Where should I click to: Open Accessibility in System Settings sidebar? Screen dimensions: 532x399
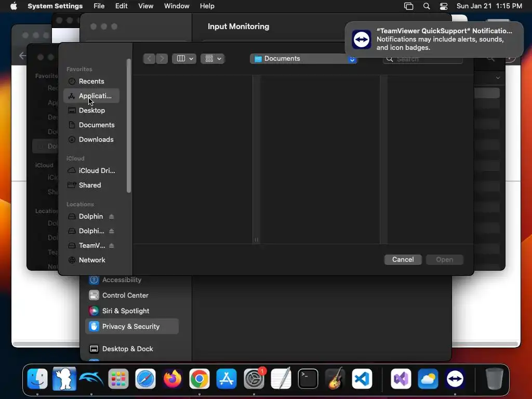(132, 280)
